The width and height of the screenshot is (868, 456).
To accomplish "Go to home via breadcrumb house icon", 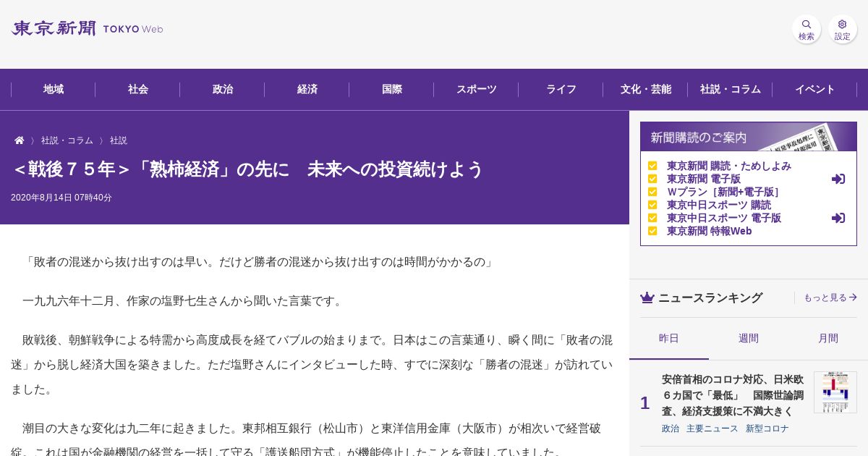I will tap(20, 140).
